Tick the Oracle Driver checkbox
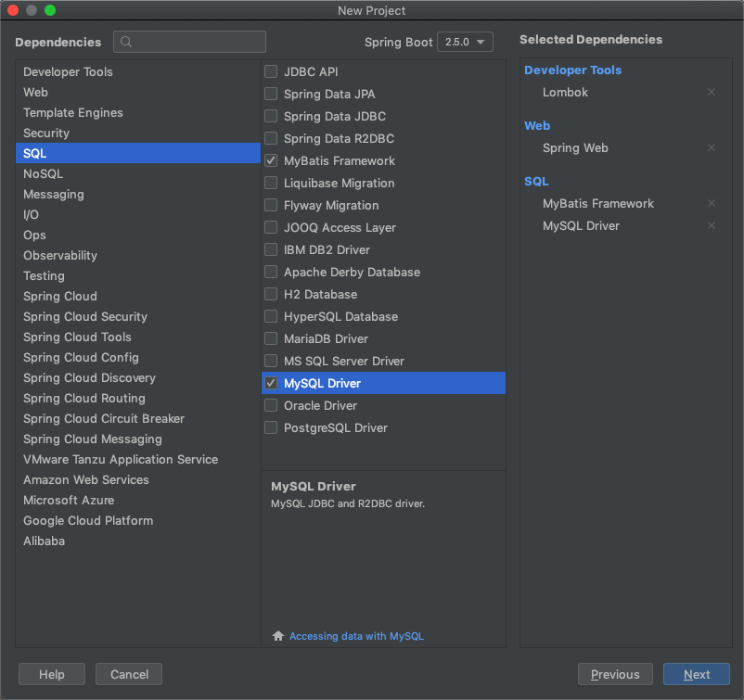 point(271,405)
